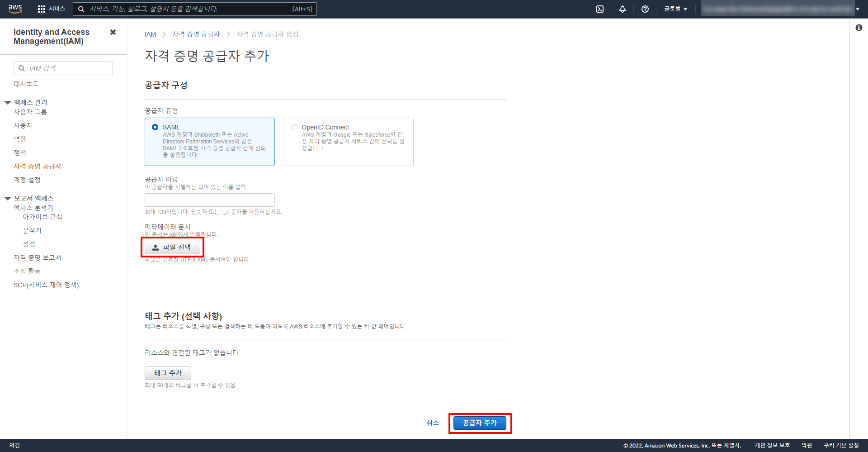Click the 취소 link
Screen dimensions: 868x452
click(x=433, y=423)
